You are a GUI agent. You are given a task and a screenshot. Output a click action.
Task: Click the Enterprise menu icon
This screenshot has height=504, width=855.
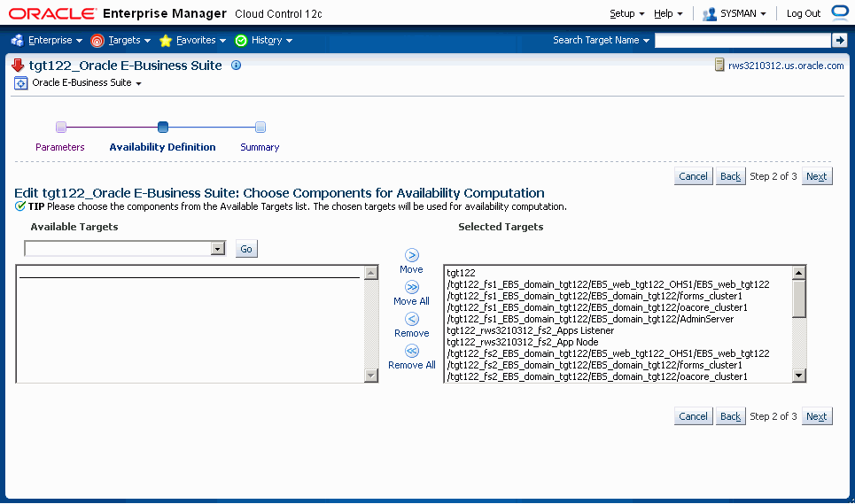18,41
